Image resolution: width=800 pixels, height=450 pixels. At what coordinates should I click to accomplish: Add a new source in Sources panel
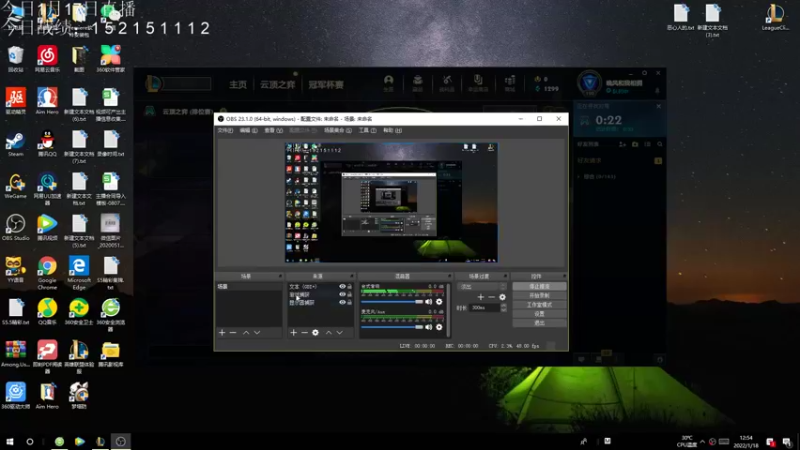[x=293, y=333]
